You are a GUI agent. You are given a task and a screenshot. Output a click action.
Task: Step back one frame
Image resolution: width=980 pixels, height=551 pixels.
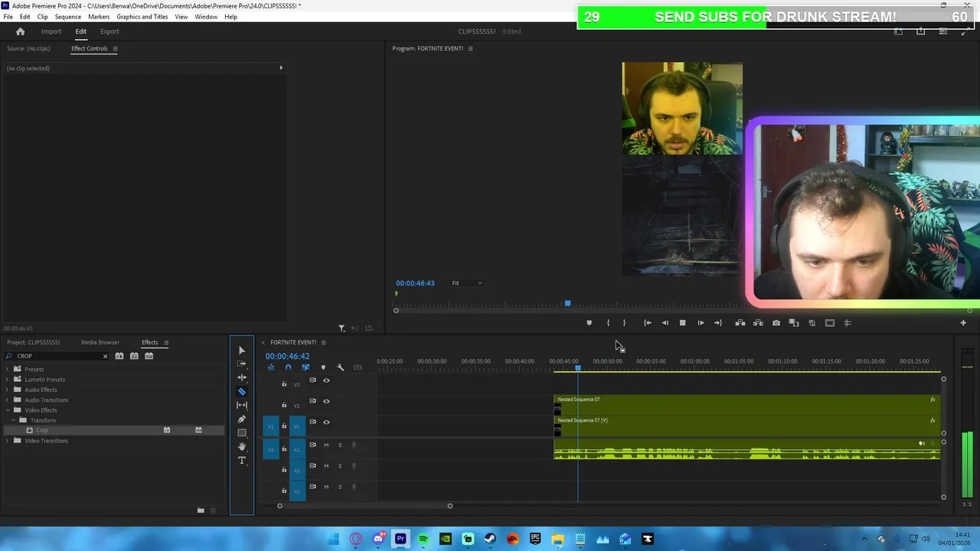665,323
